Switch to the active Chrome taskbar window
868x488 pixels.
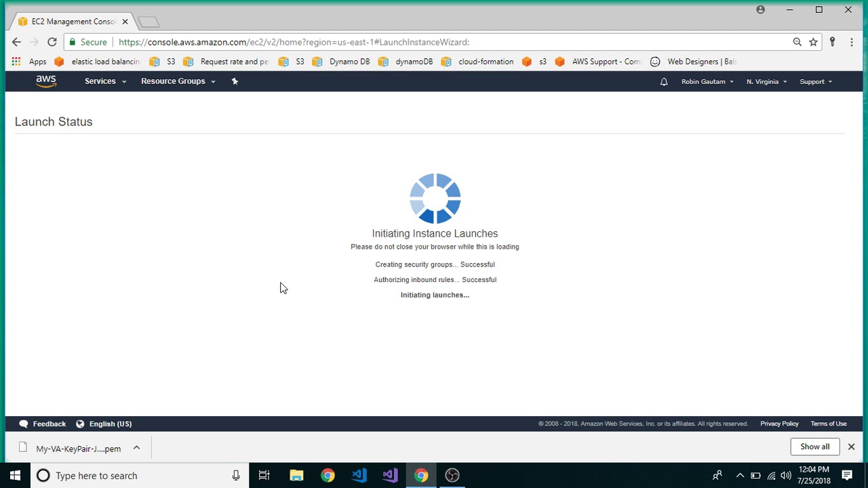click(x=421, y=476)
